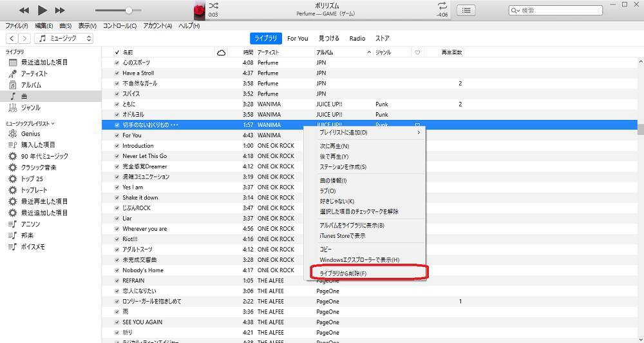The height and width of the screenshot is (343, 644).
Task: Open Genius in the sidebar
Action: [30, 133]
